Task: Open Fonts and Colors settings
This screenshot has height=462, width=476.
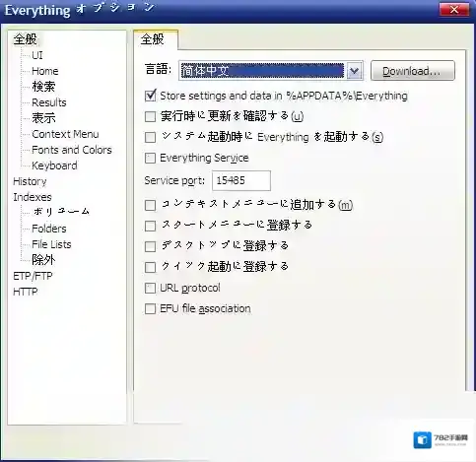Action: 72,150
